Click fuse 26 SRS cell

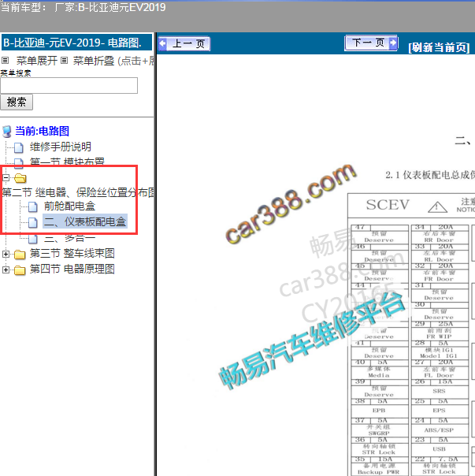pyautogui.click(x=440, y=389)
